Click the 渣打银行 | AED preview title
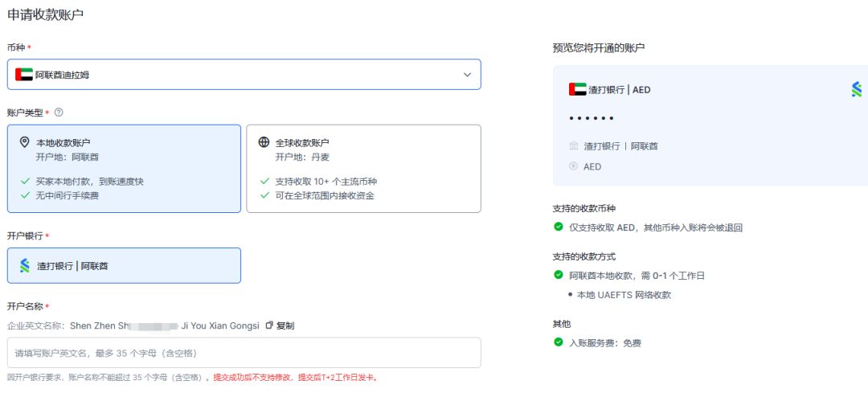Viewport: 868px width, 393px height. [x=619, y=90]
